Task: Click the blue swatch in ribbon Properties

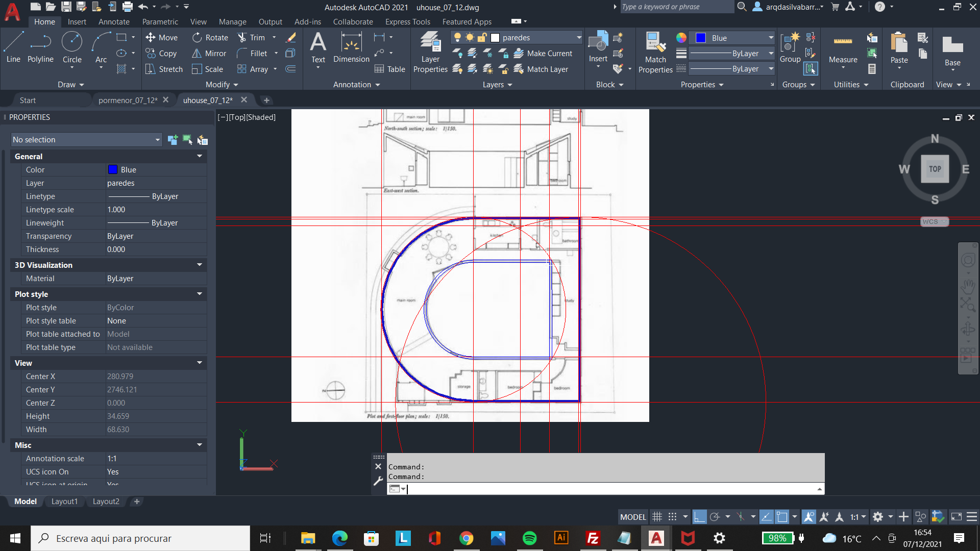Action: pos(701,38)
